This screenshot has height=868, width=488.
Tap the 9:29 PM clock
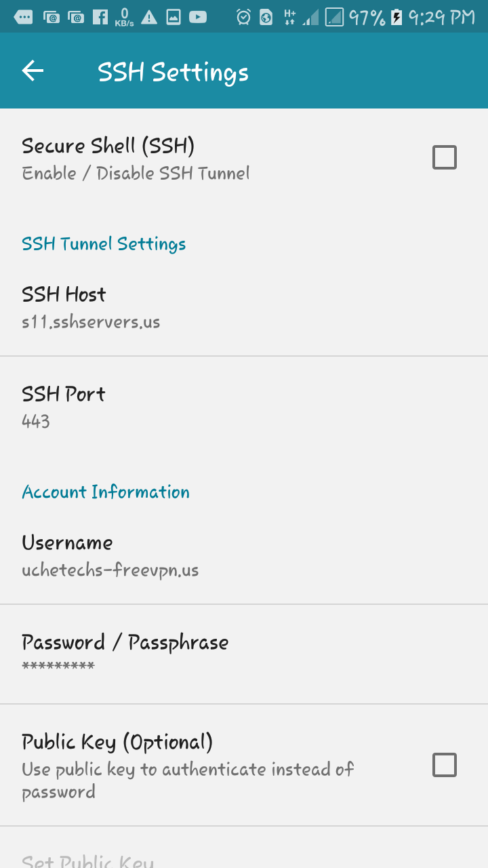[x=441, y=17]
